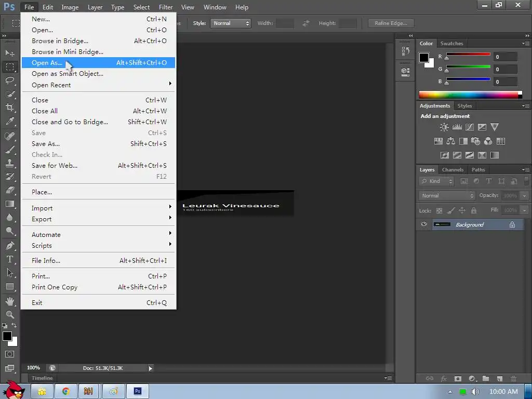
Task: Open the Opacity dropdown arrow
Action: pyautogui.click(x=525, y=196)
